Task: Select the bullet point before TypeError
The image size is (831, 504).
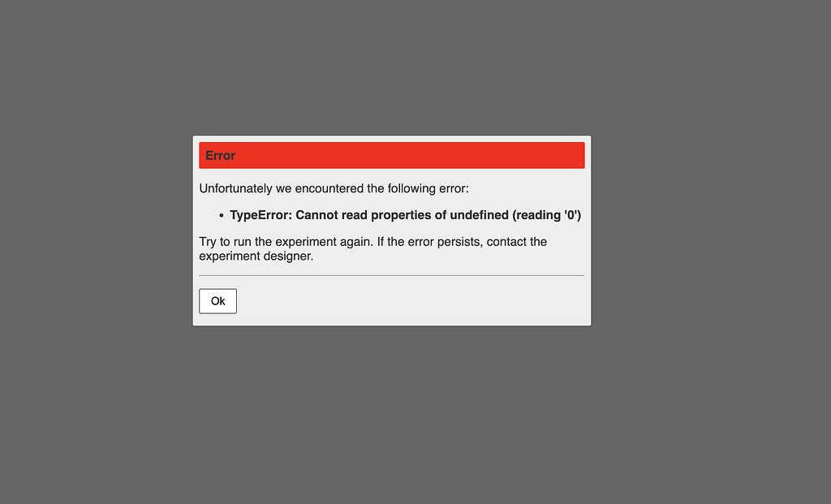Action: click(x=222, y=216)
